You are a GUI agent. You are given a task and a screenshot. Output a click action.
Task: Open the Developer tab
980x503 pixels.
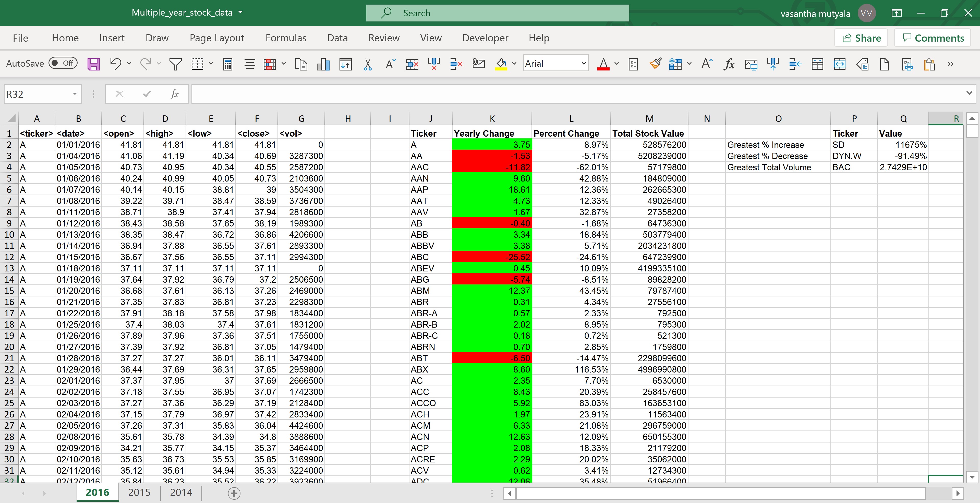pos(485,38)
